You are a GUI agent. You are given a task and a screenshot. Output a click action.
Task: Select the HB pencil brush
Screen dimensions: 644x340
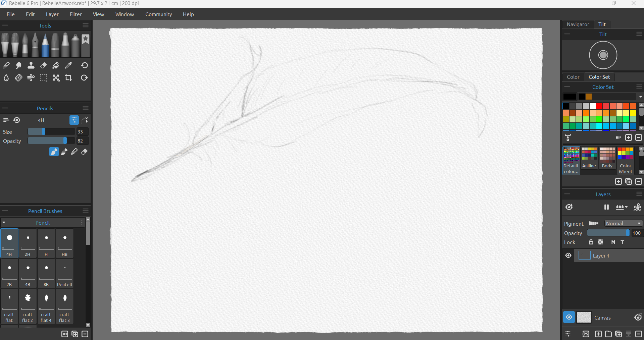(x=65, y=243)
